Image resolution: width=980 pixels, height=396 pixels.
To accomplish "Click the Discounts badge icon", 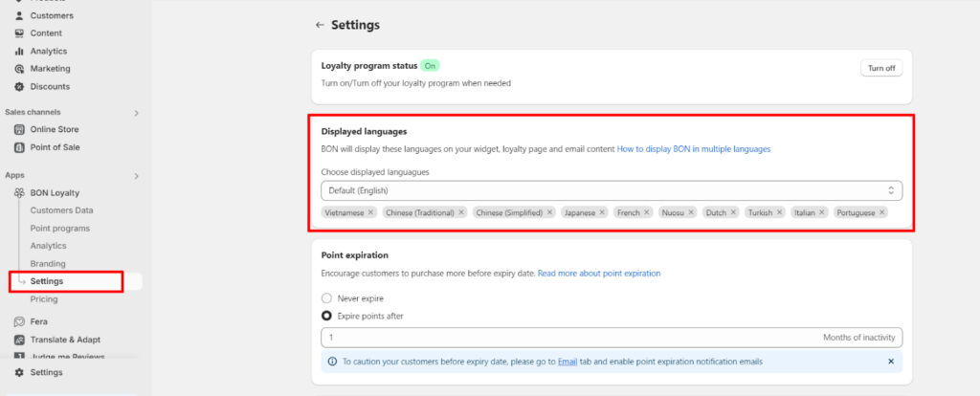I will click(x=19, y=87).
